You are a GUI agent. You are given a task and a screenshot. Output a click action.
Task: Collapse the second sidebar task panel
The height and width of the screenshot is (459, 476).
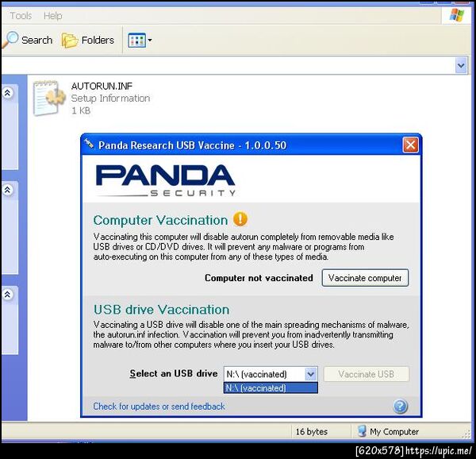[8, 190]
